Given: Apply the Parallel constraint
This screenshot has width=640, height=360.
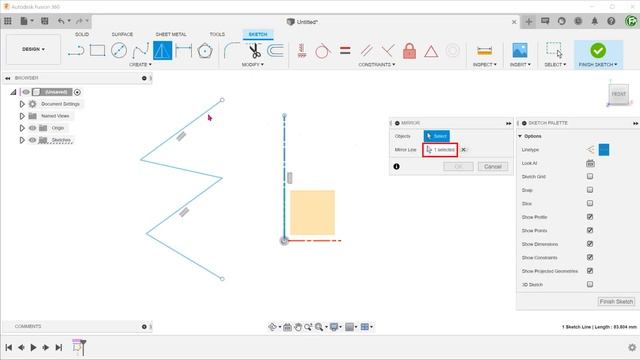Looking at the screenshot, I should pyautogui.click(x=367, y=51).
